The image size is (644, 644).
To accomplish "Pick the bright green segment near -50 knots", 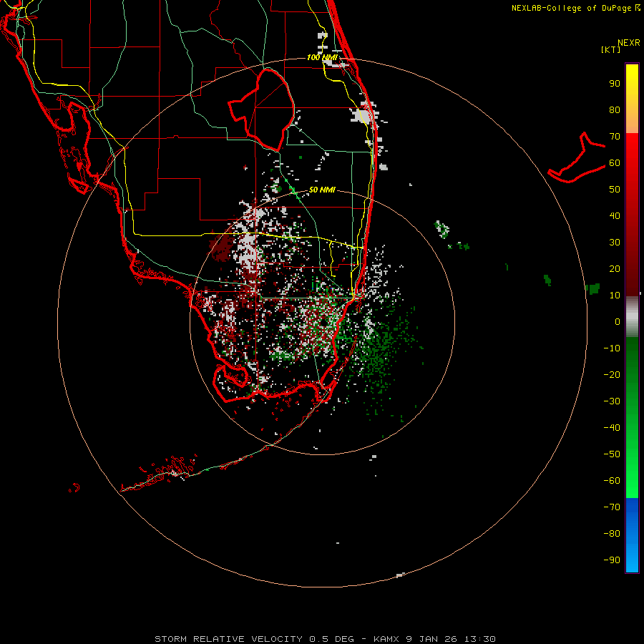I will [632, 456].
